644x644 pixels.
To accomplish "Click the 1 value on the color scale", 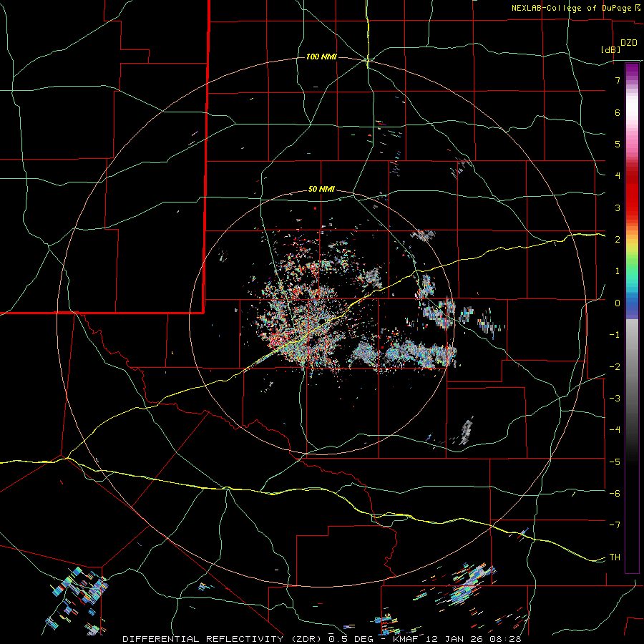I will point(618,271).
